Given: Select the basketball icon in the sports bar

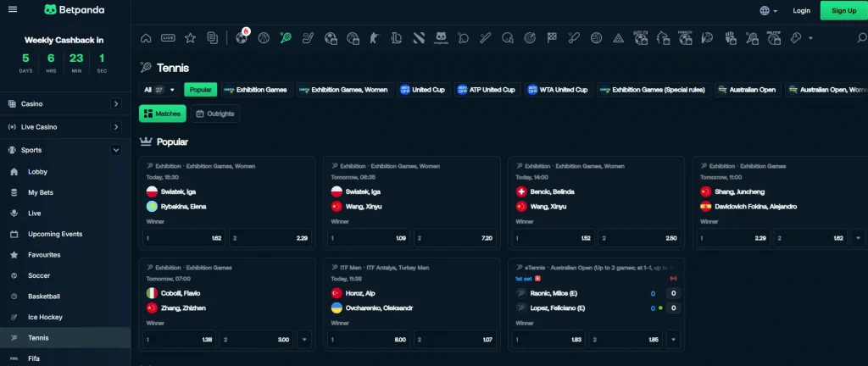Looking at the screenshot, I should (x=264, y=38).
